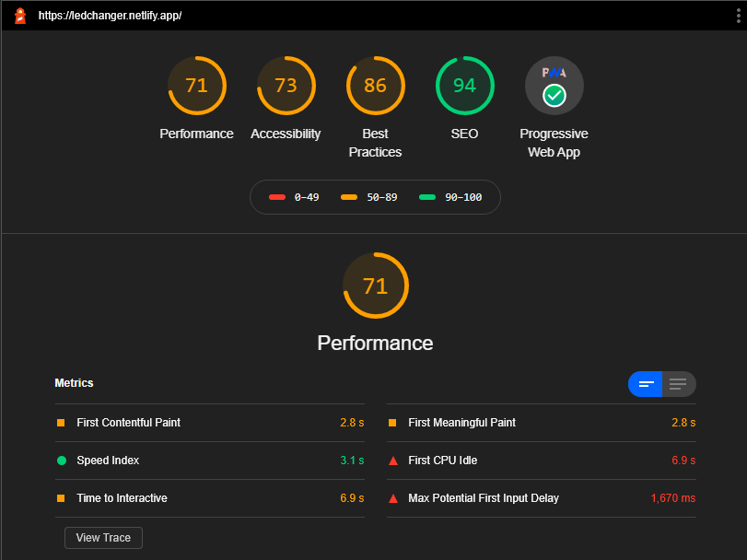Click the 2.8 s First Contentful Paint value
The width and height of the screenshot is (747, 560).
352,423
